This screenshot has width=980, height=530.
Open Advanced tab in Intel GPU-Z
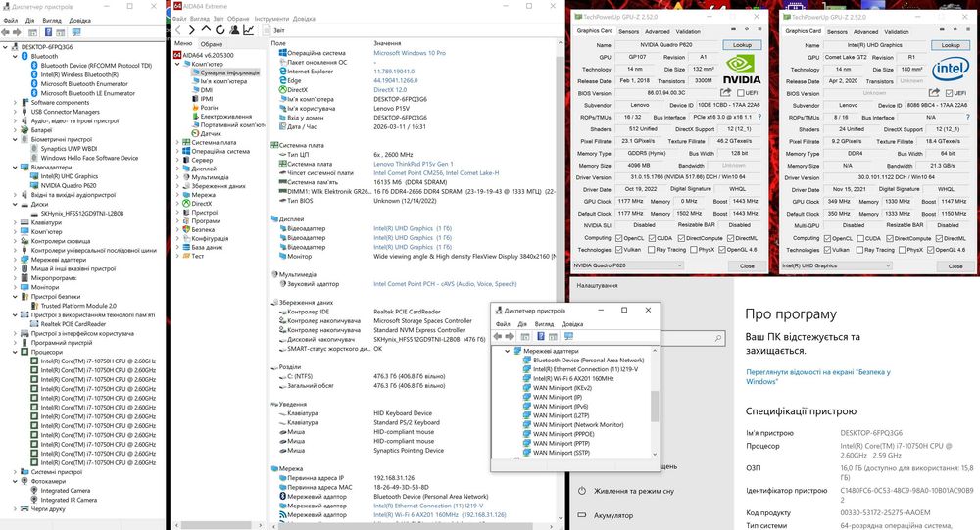865,31
